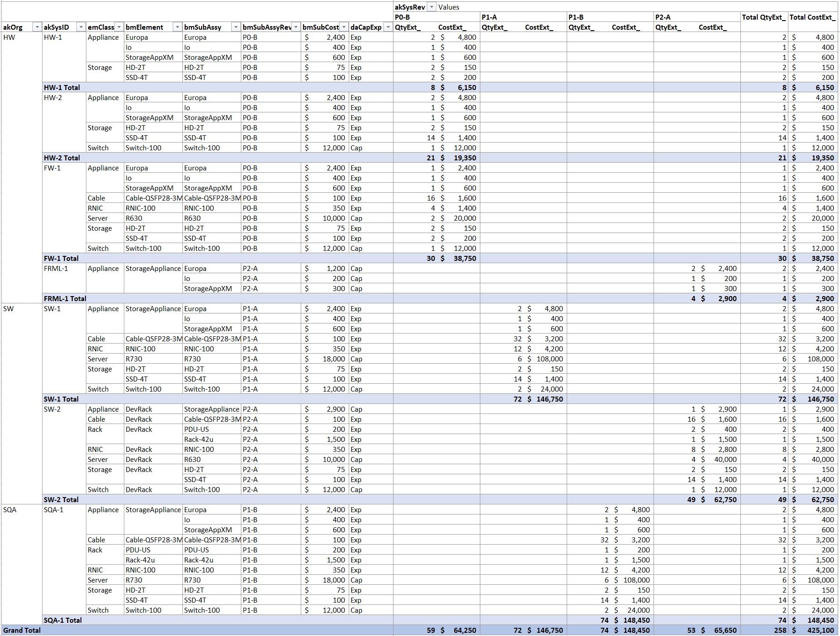Expand the emClass filter dropdown arrow
Viewport: 840px width, 636px height.
click(x=119, y=27)
